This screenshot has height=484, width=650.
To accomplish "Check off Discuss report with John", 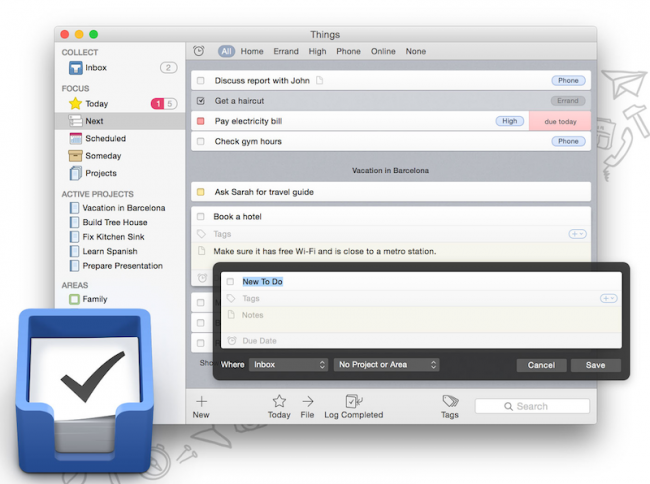I will tap(201, 80).
